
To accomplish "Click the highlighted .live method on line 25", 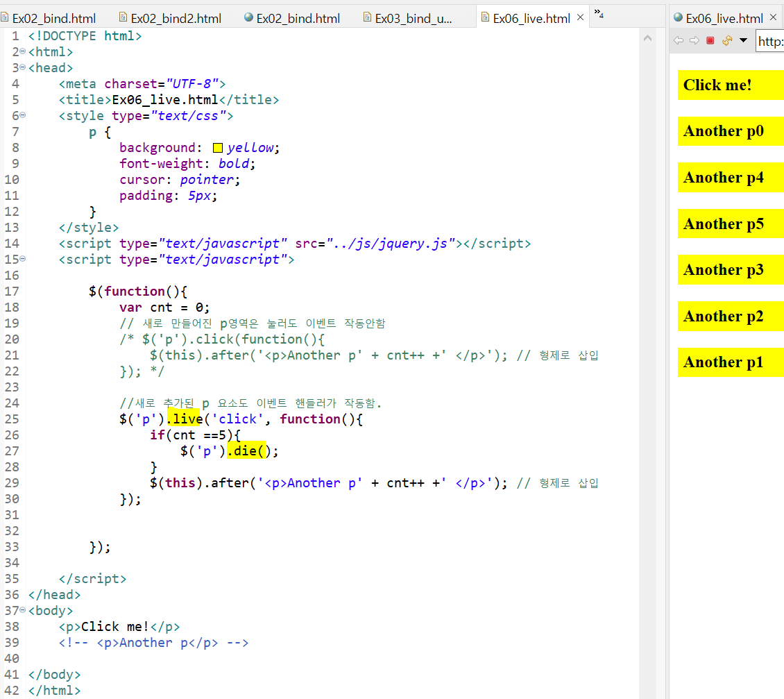I will (185, 419).
